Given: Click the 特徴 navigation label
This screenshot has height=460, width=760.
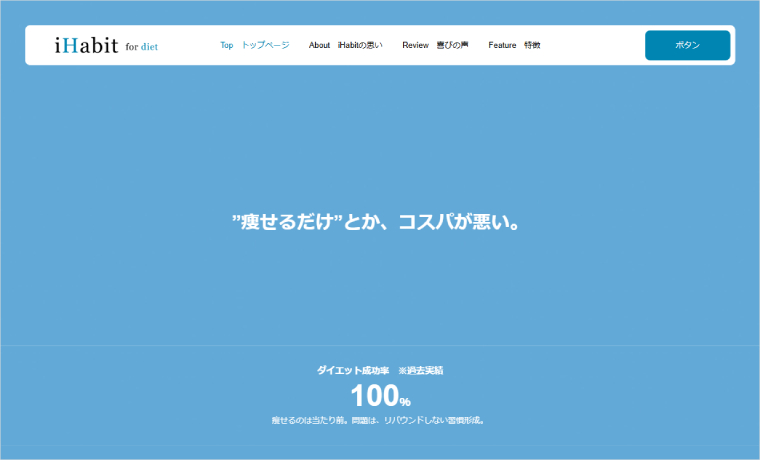Looking at the screenshot, I should click(x=532, y=45).
